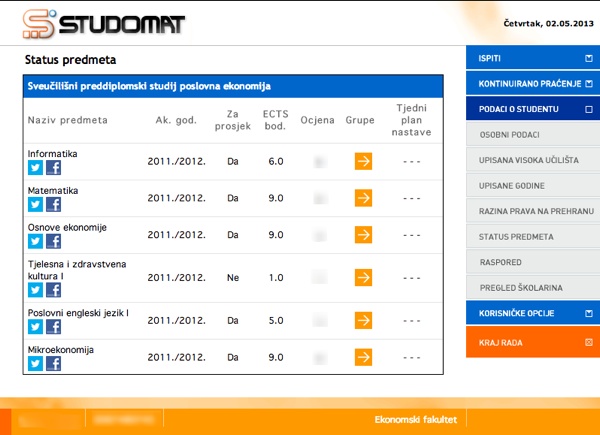Screen dimensions: 600x435
Task: Click Poslovni engleski jezik I name
Action: (78, 313)
